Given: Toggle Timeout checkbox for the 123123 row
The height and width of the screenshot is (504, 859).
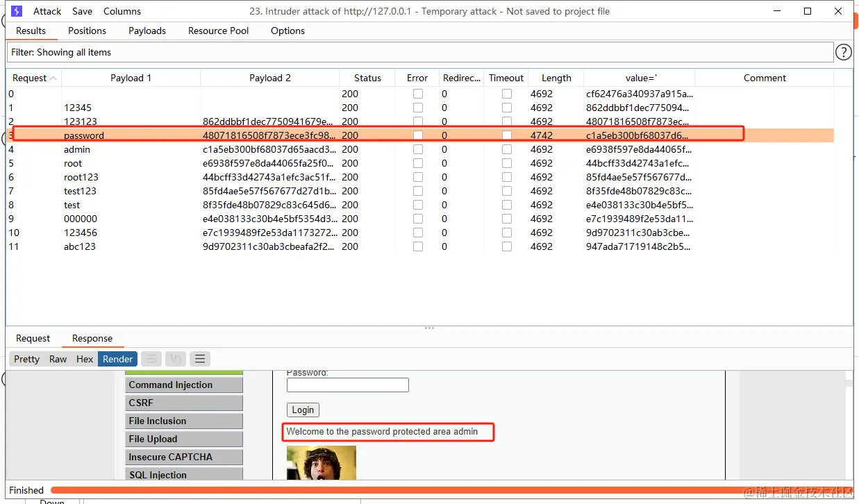Looking at the screenshot, I should [507, 121].
